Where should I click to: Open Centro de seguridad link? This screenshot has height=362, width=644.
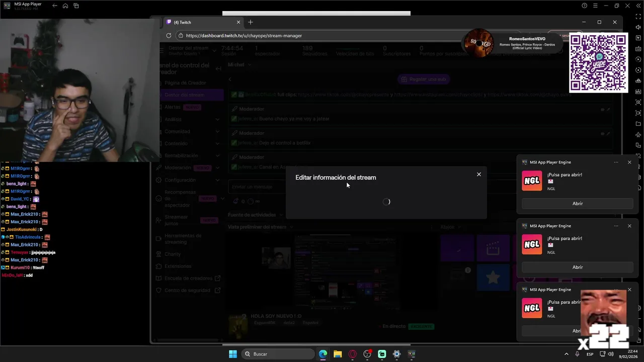[x=188, y=290]
